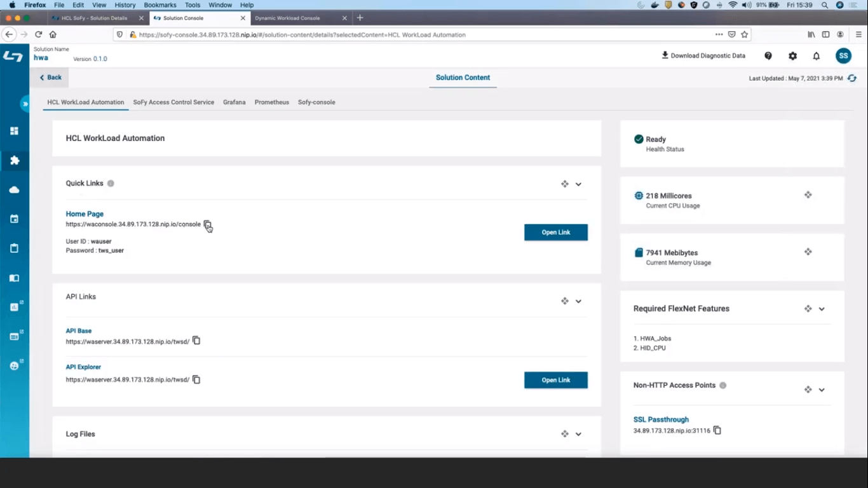Select the Prometheus tab
The image size is (868, 488).
tap(271, 102)
